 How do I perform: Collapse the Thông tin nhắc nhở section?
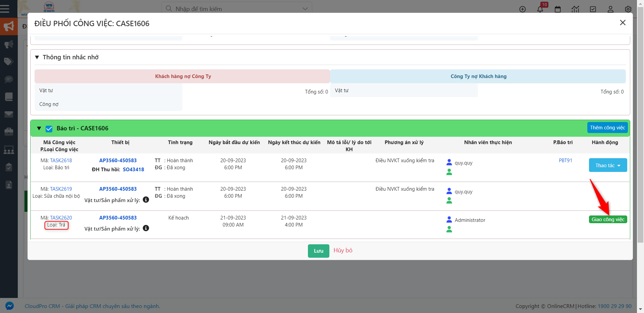[37, 57]
